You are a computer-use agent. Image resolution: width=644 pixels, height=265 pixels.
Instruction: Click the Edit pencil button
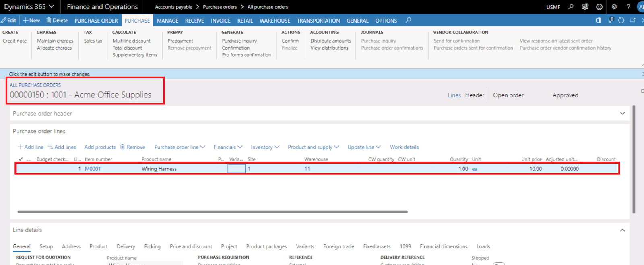8,20
